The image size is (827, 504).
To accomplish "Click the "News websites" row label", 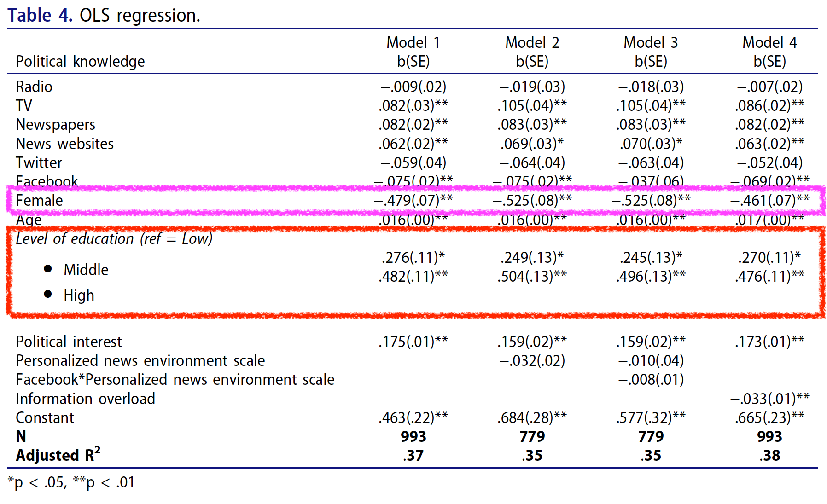I will click(64, 144).
